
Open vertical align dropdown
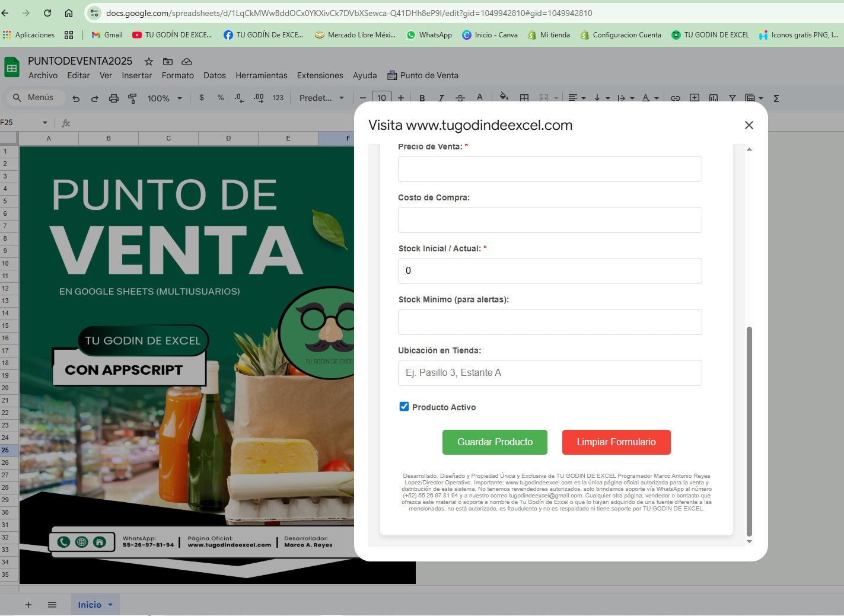tap(601, 98)
